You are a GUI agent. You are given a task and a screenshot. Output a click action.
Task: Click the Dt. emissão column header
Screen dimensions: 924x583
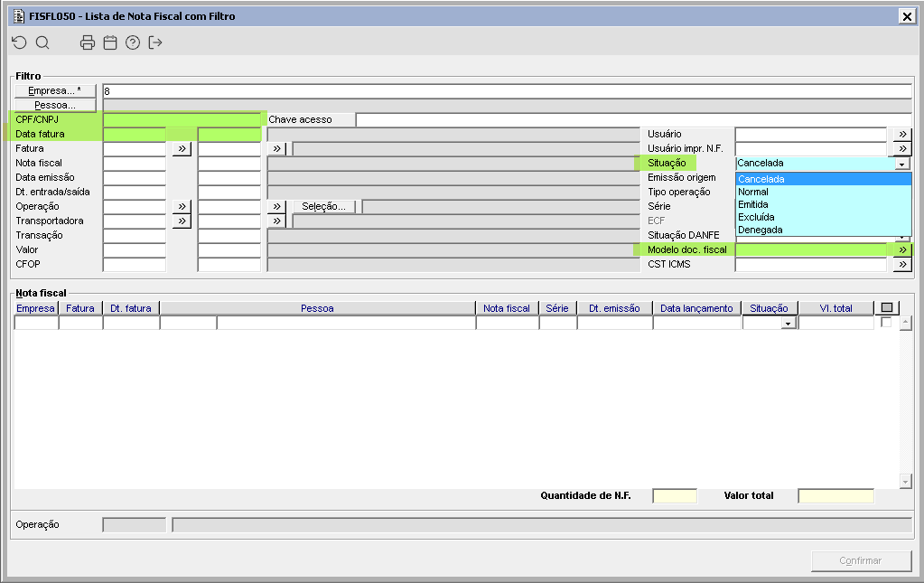[x=614, y=308]
